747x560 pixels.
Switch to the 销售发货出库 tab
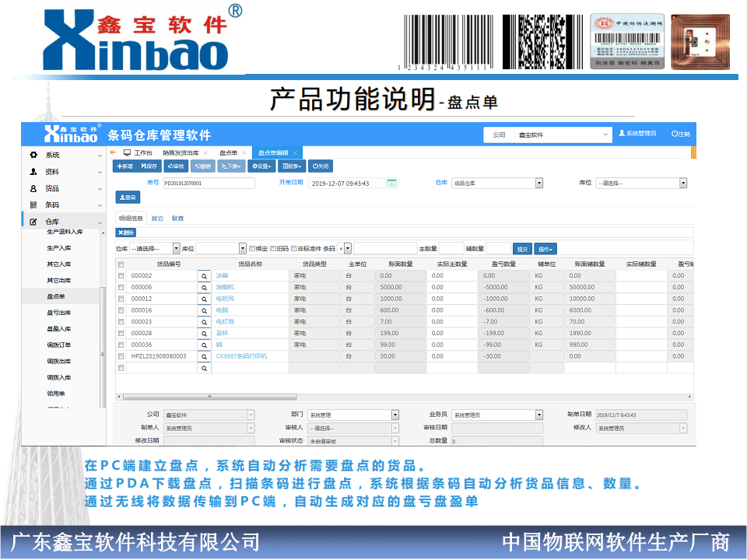pyautogui.click(x=185, y=153)
